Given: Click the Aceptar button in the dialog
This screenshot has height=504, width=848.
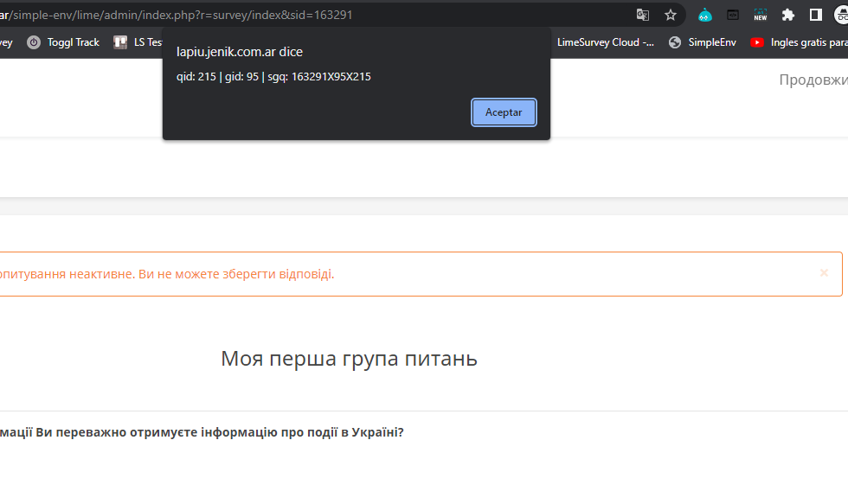Looking at the screenshot, I should 504,112.
